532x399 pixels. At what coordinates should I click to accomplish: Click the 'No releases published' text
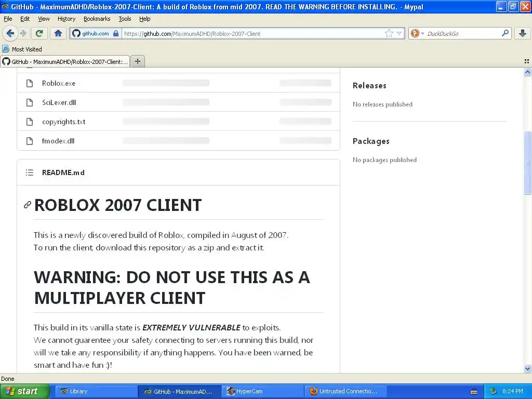(382, 104)
